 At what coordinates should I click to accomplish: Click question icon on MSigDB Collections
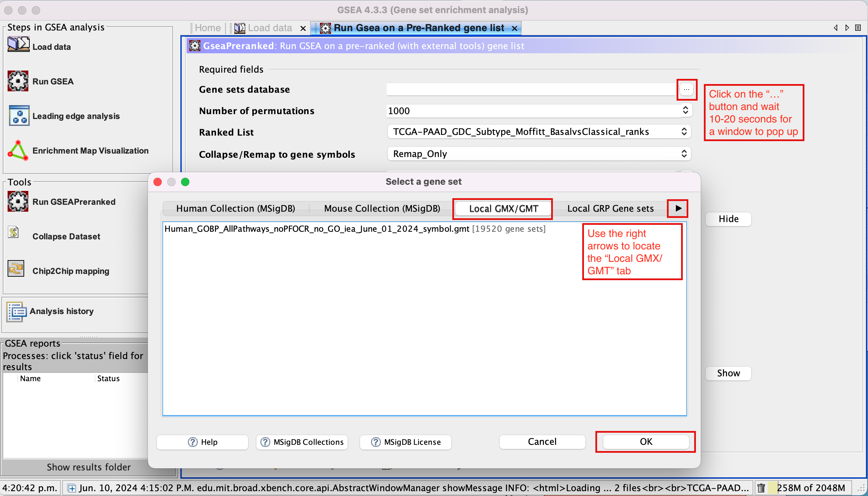265,442
